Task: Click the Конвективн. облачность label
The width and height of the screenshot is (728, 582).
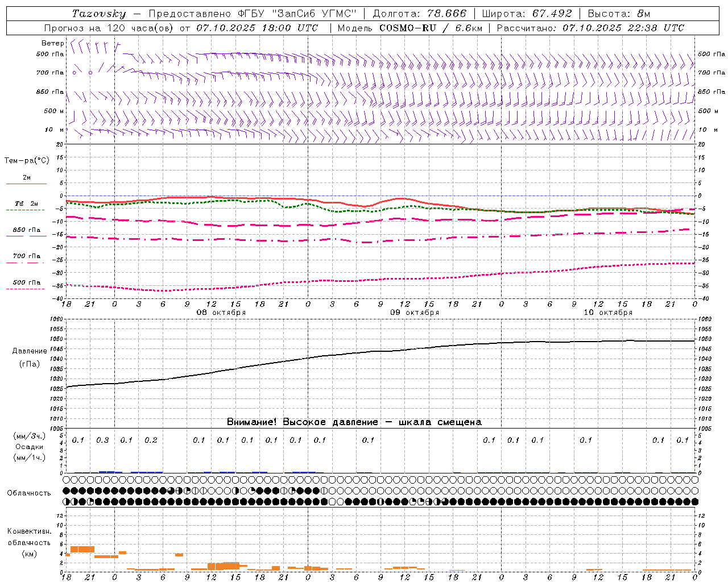Action: [29, 537]
